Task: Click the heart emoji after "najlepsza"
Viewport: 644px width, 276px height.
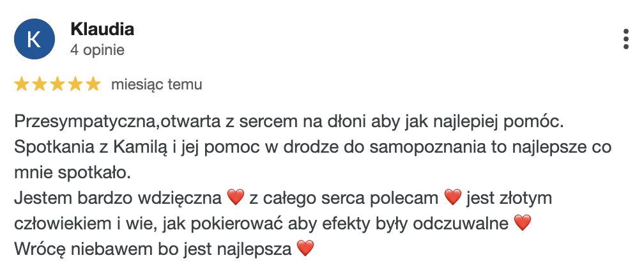Action: coord(305,249)
